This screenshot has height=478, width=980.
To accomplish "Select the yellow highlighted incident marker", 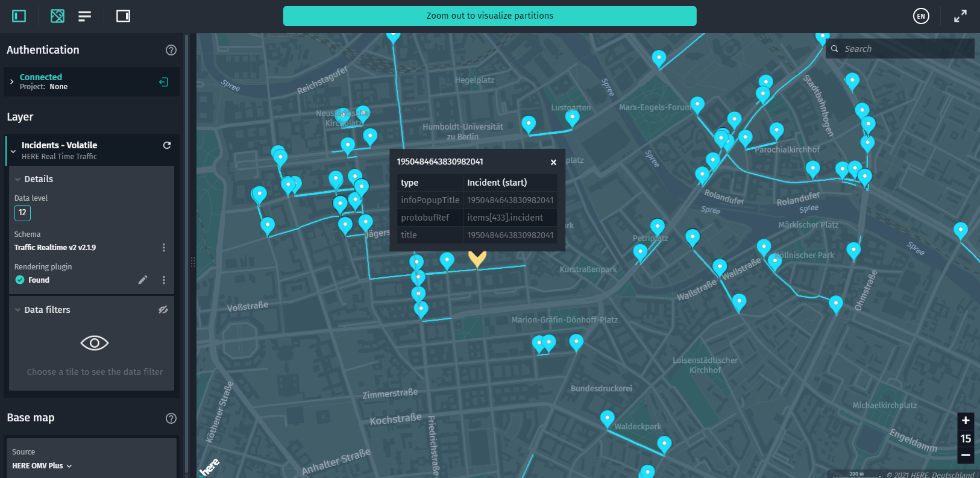I will 477,259.
